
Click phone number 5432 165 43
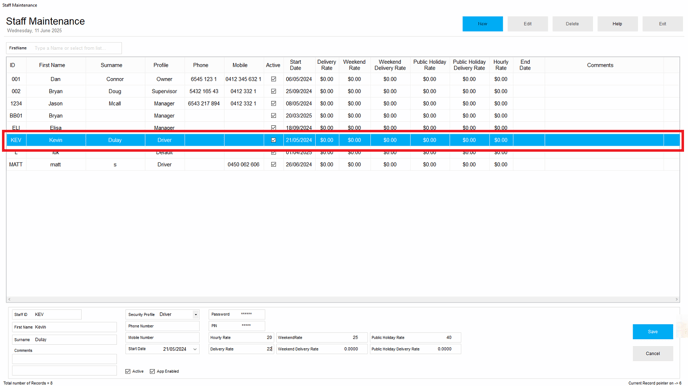click(204, 92)
